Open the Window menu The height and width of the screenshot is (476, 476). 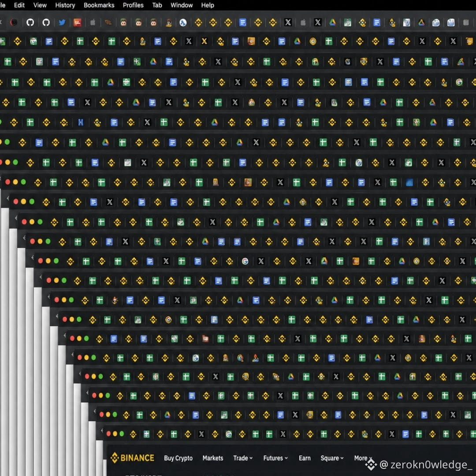point(182,5)
